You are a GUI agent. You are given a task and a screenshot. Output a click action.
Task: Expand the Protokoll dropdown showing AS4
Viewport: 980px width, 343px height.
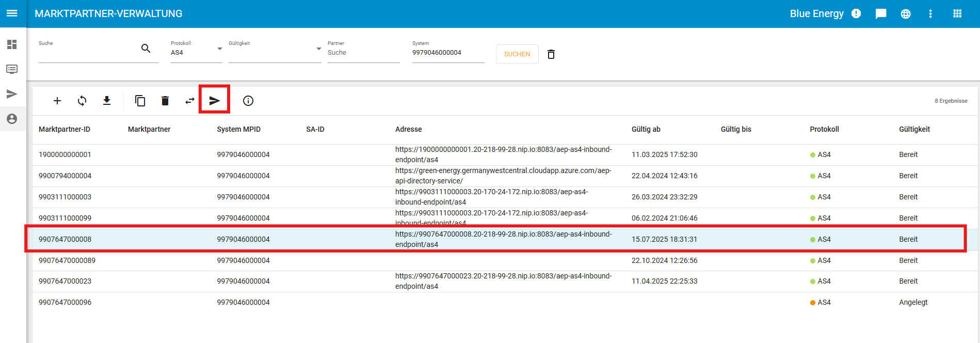tap(196, 53)
